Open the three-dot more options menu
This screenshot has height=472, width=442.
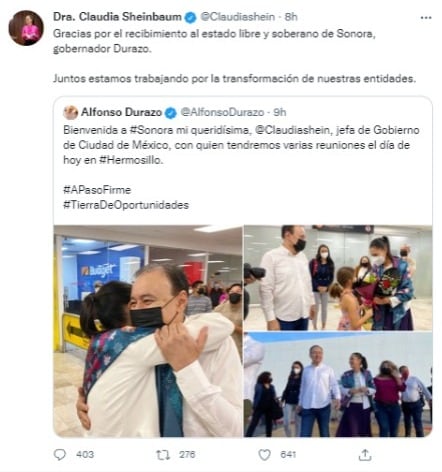[426, 18]
